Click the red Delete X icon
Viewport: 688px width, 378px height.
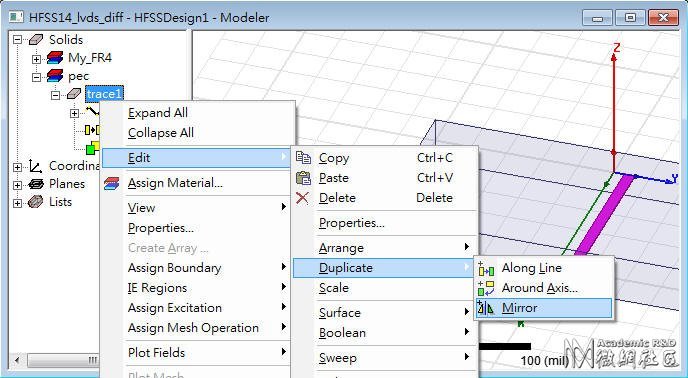pos(302,198)
